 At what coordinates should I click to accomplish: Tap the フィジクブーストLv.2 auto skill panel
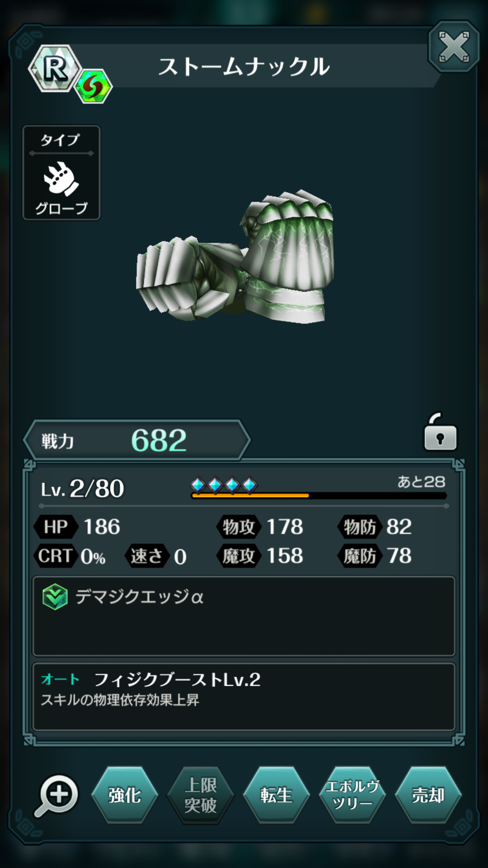pyautogui.click(x=244, y=697)
